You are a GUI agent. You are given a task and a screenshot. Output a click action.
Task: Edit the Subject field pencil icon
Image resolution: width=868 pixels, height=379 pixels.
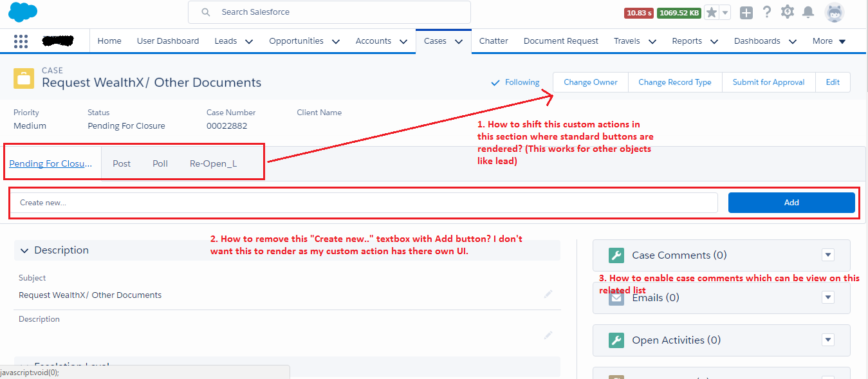[x=548, y=294]
